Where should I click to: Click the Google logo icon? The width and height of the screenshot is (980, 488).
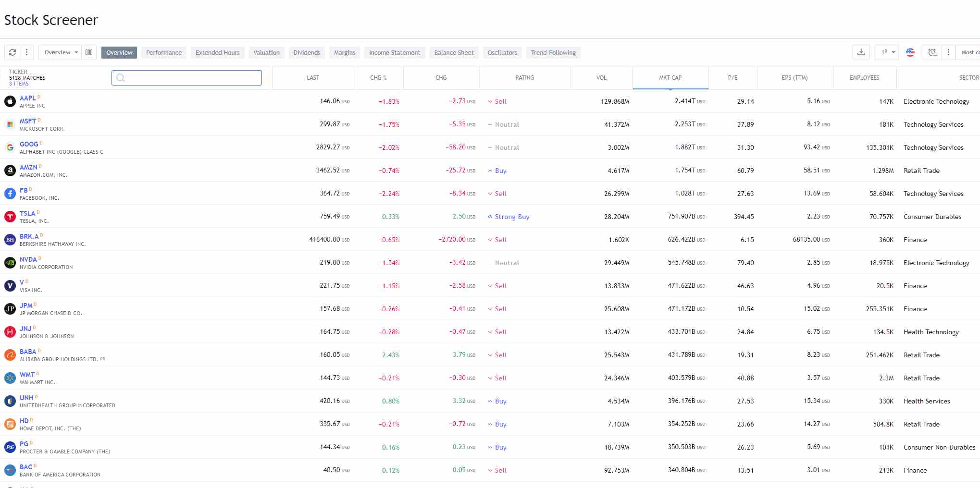tap(10, 147)
